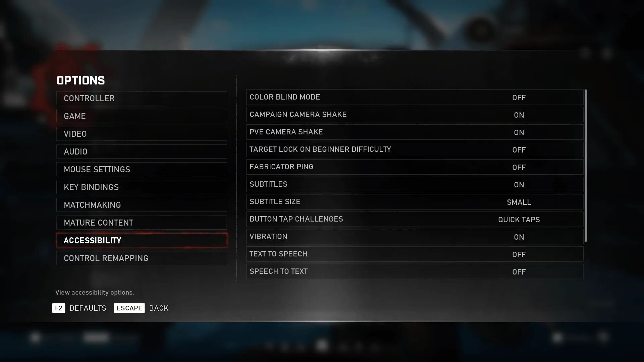Expand Button Tap Challenges dropdown
The height and width of the screenshot is (362, 644).
point(519,220)
